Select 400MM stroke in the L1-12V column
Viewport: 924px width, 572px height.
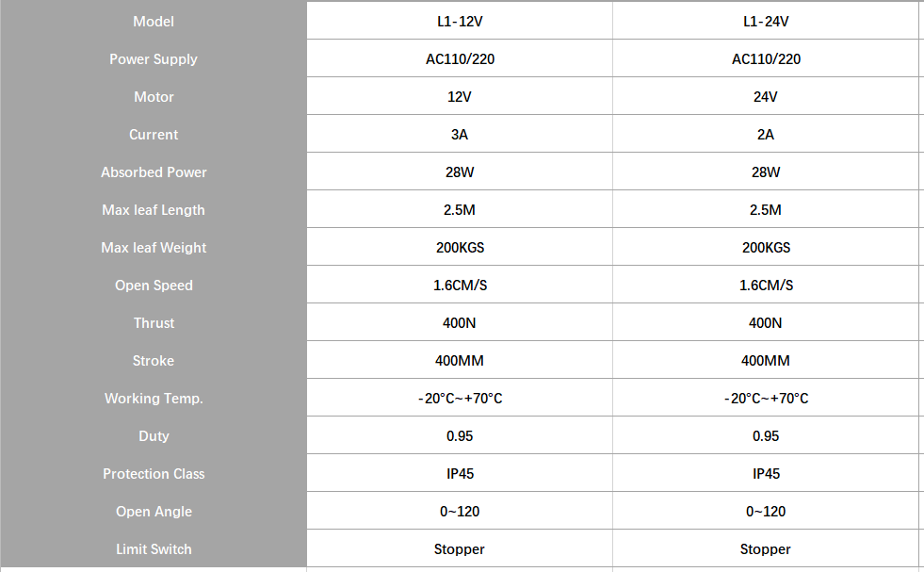(x=460, y=360)
